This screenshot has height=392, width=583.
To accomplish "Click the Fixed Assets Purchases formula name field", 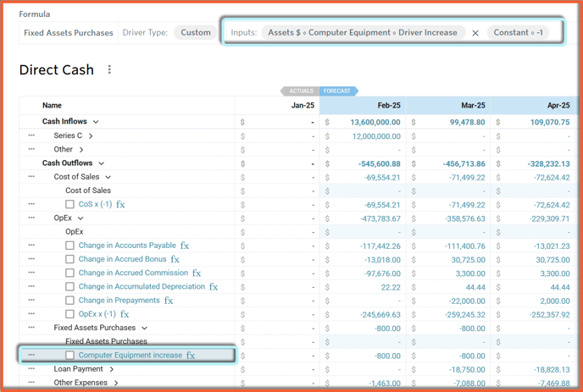I will click(x=69, y=33).
